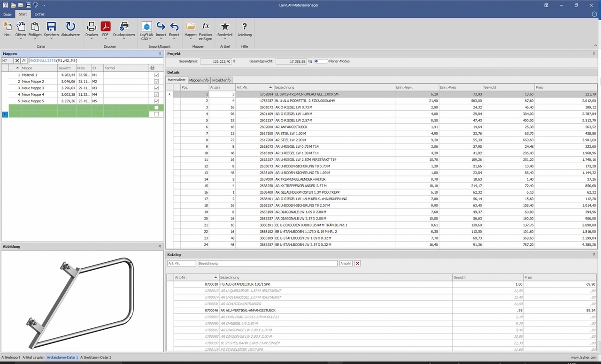Open the Artikelstamm-Datei 2 bottom tab
Viewport: 601px width, 364px height.
[x=97, y=357]
